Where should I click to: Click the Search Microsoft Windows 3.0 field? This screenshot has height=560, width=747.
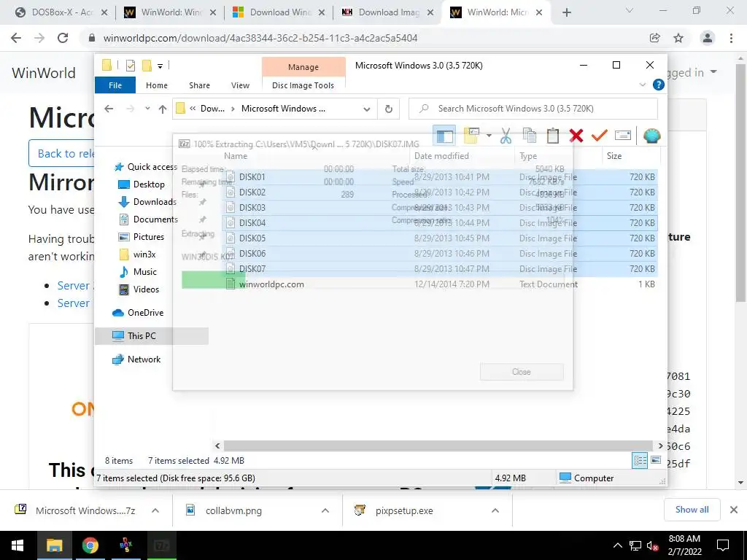tap(533, 109)
